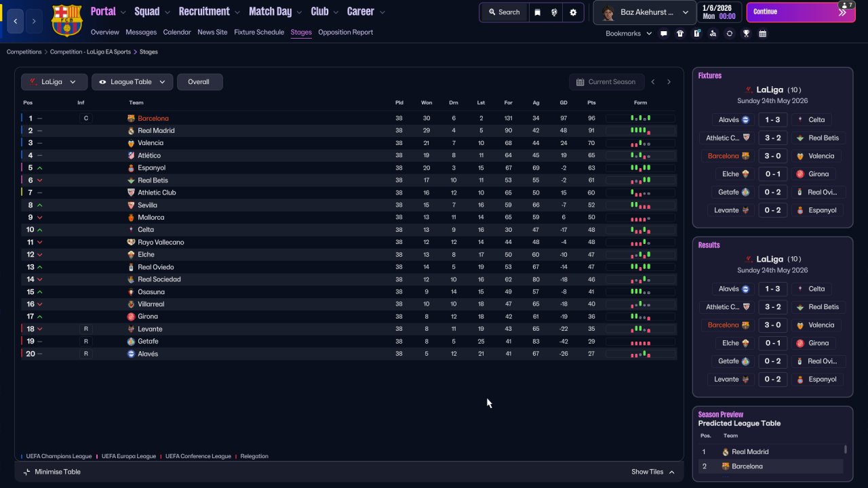Image resolution: width=868 pixels, height=488 pixels.
Task: Switch to the Fixture Schedule tab
Action: (259, 32)
